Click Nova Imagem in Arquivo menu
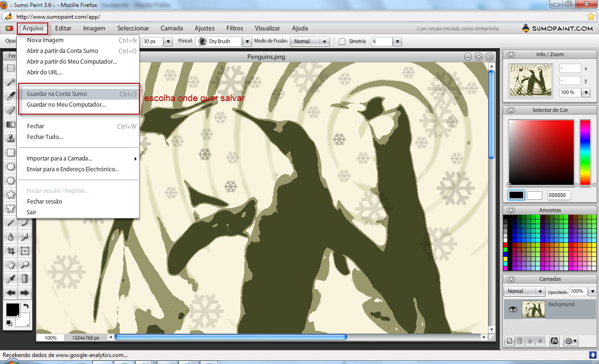Screen dimensions: 599x364 point(45,40)
